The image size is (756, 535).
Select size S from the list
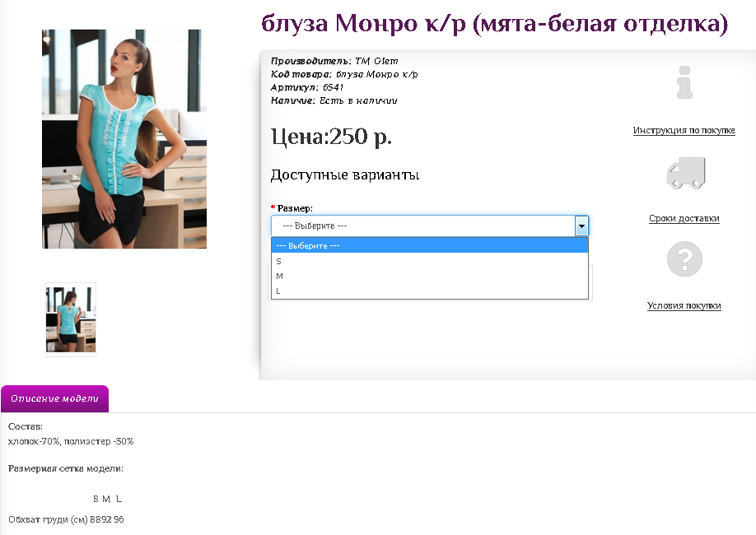point(430,261)
